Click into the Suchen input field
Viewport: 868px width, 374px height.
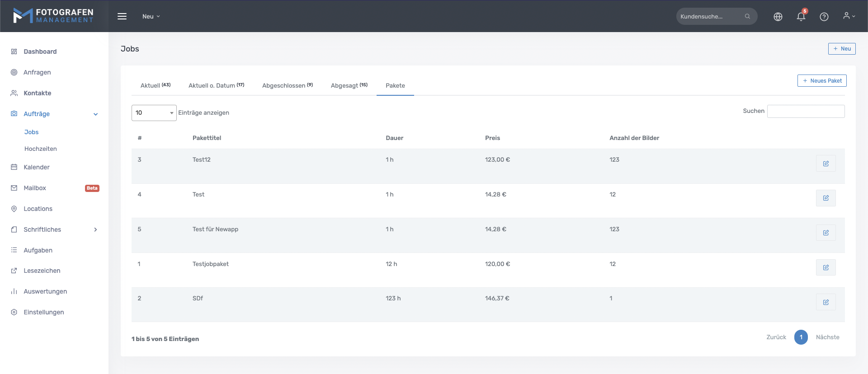(806, 112)
